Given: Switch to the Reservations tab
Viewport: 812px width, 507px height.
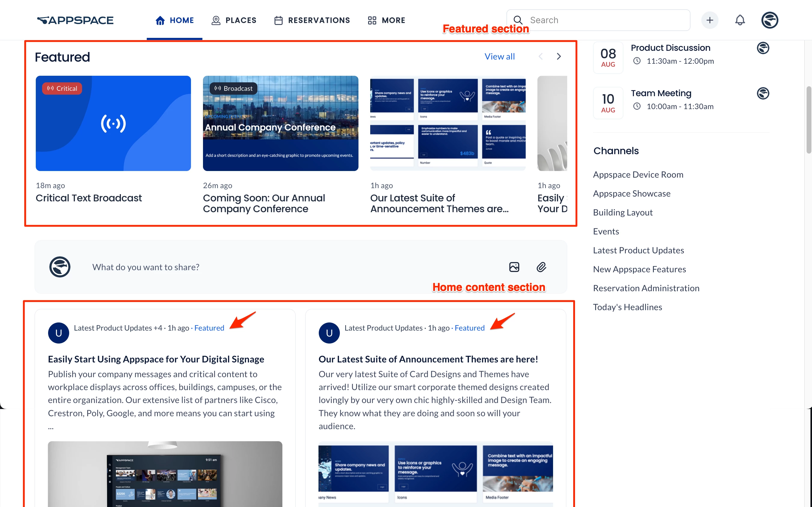Looking at the screenshot, I should click(x=312, y=20).
